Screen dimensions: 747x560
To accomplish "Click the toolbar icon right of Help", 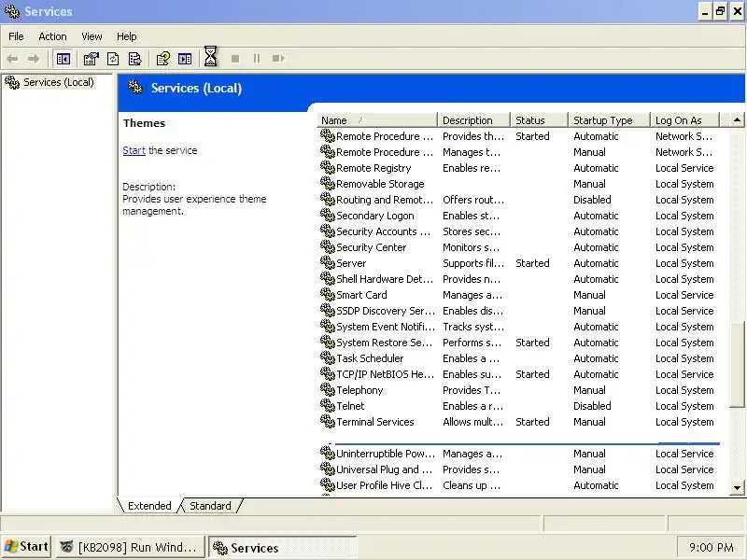I will [185, 59].
